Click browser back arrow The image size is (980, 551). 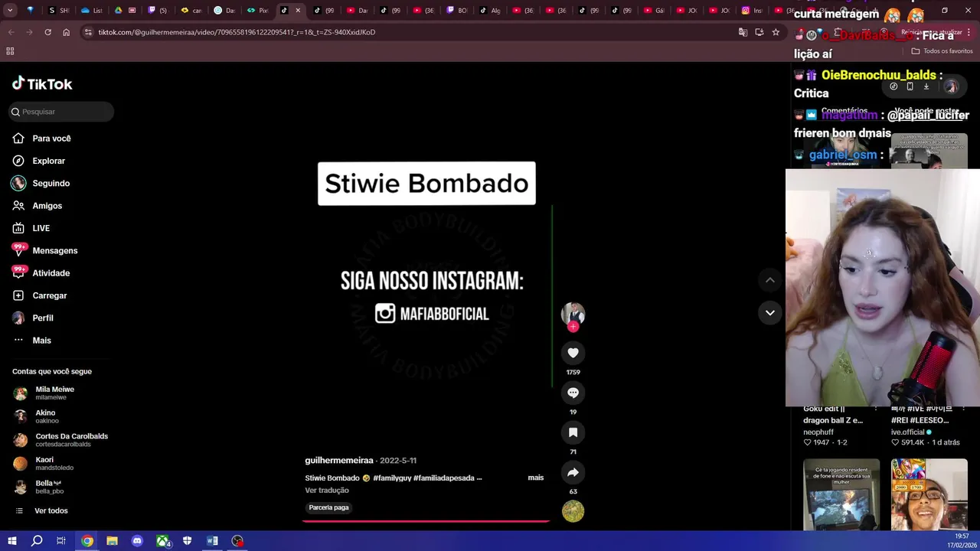click(11, 32)
